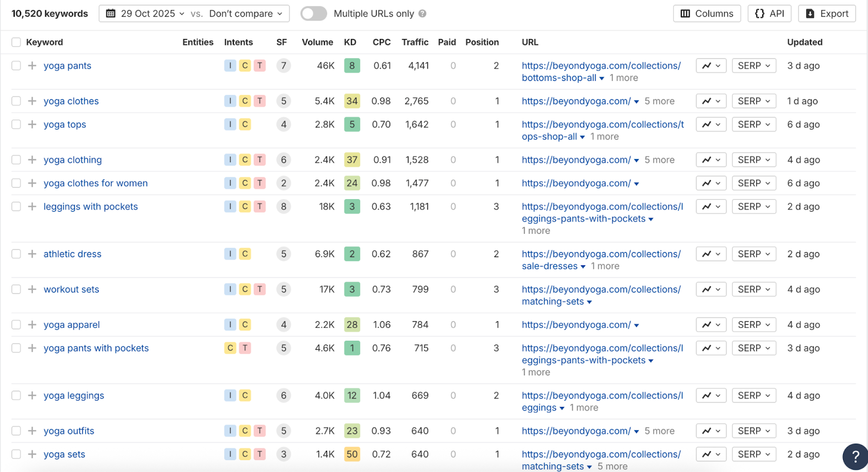Expand the plus icon beside yoga clothes
The image size is (868, 472).
tap(32, 101)
